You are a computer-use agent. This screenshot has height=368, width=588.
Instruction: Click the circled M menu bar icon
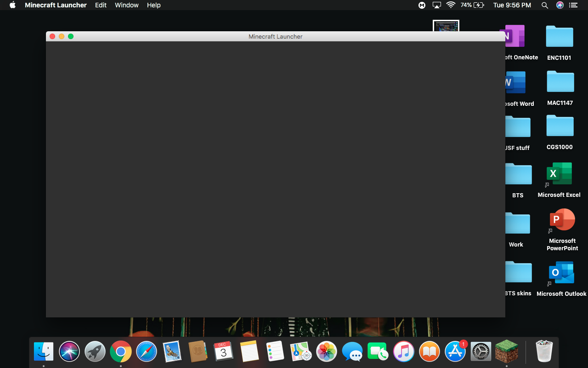[422, 5]
